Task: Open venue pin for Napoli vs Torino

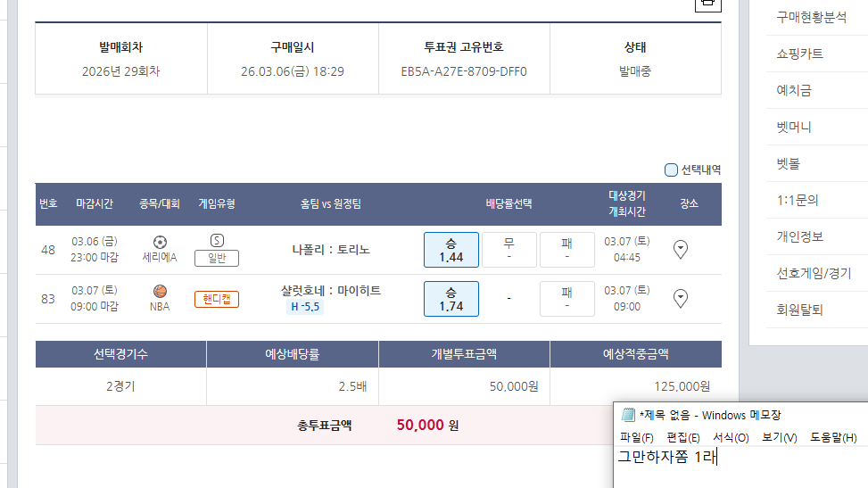Action: tap(681, 250)
